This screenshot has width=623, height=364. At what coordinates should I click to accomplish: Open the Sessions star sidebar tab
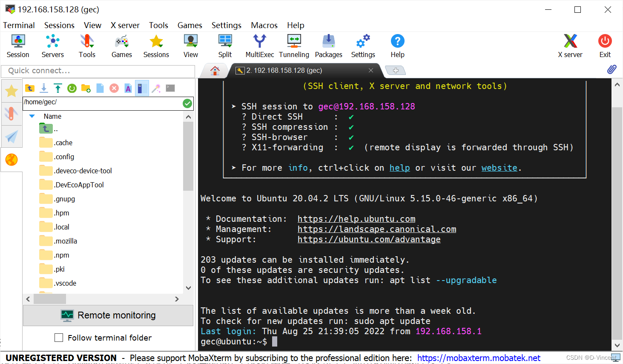coord(11,91)
